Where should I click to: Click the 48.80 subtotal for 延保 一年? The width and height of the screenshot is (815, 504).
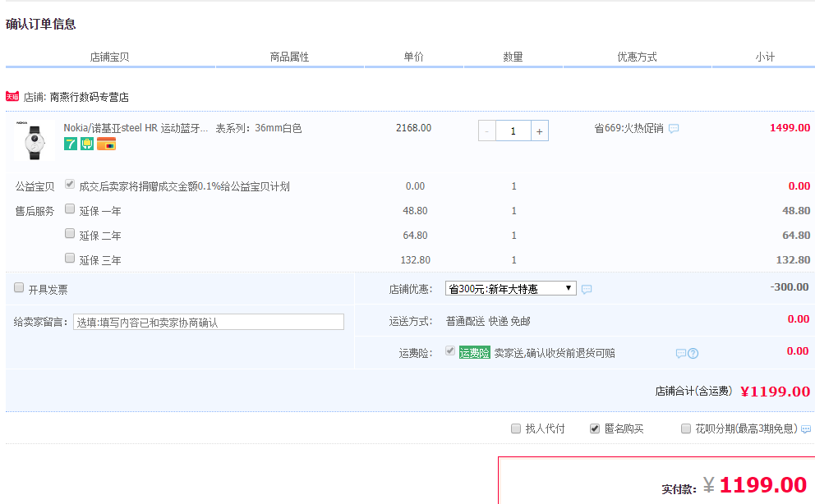pos(796,210)
